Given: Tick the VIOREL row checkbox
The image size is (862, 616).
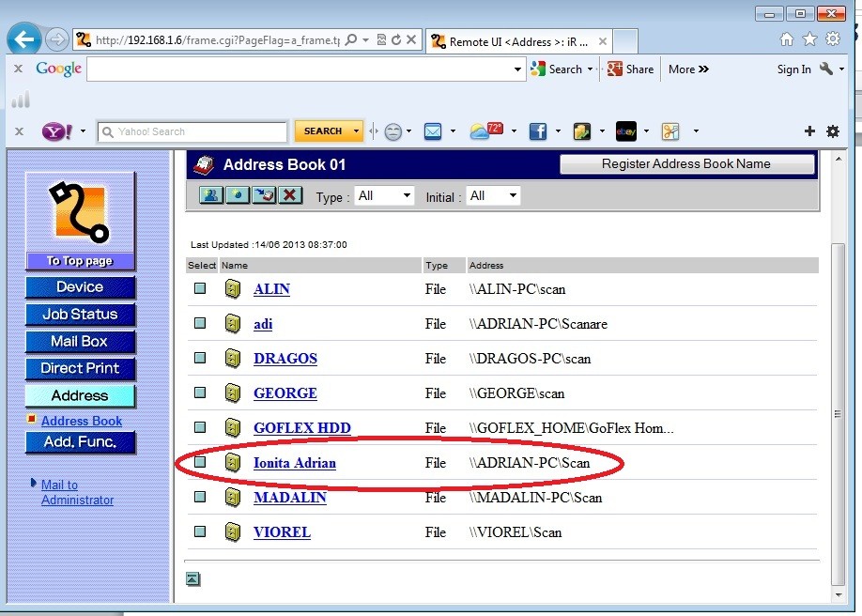Looking at the screenshot, I should coord(200,531).
